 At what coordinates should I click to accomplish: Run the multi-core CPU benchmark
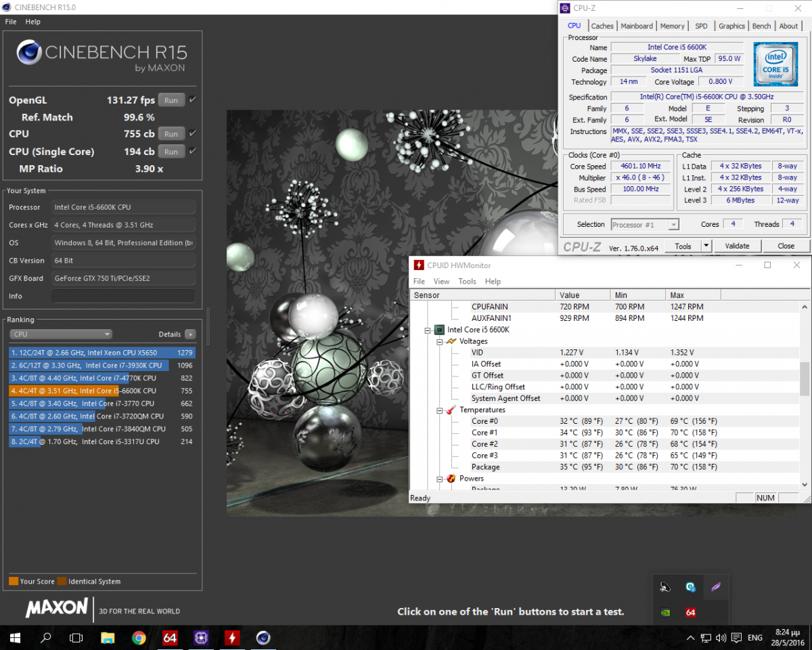tap(171, 134)
